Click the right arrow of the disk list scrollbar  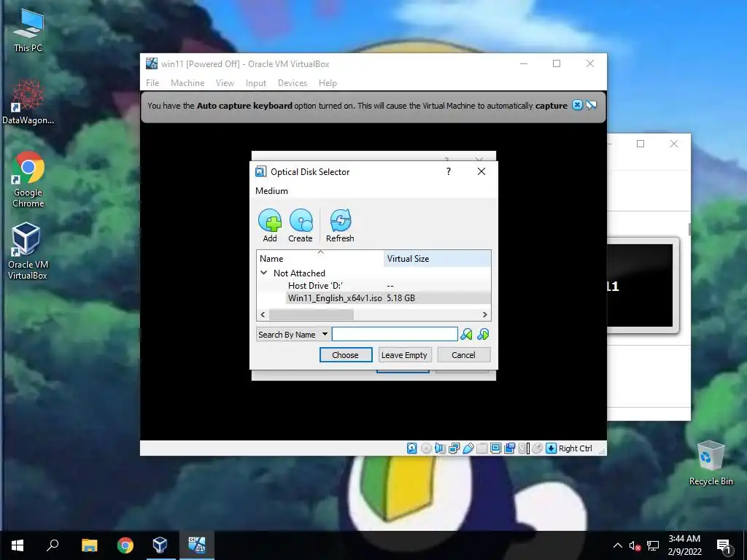tap(484, 315)
